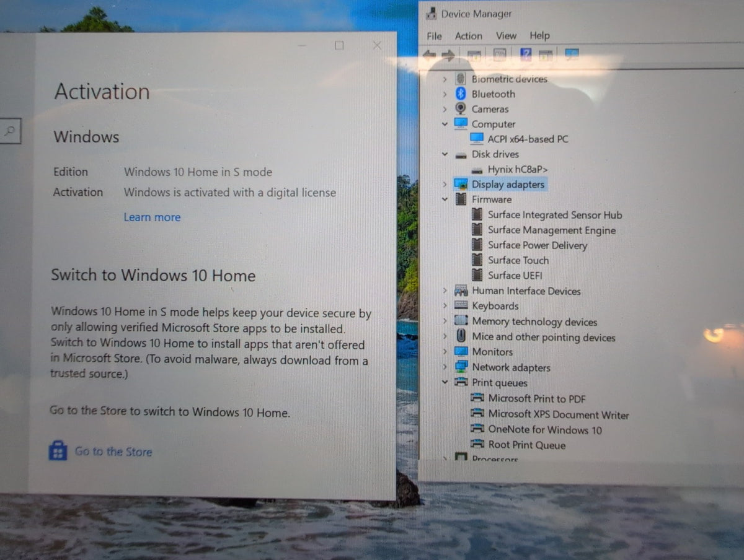The image size is (744, 560).
Task: Select the Memory technology devices label
Action: pyautogui.click(x=534, y=322)
